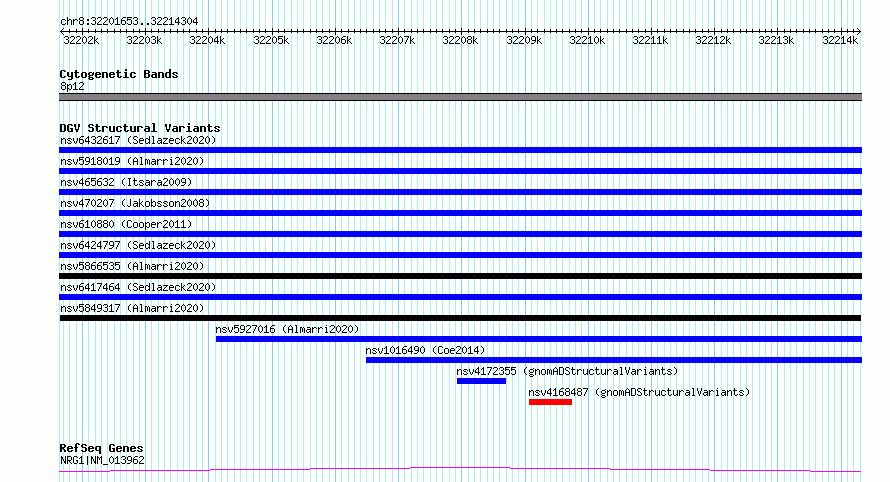Click the nsv6424797 (Sedlazeck2020) label
This screenshot has height=482, width=890.
[x=138, y=245]
